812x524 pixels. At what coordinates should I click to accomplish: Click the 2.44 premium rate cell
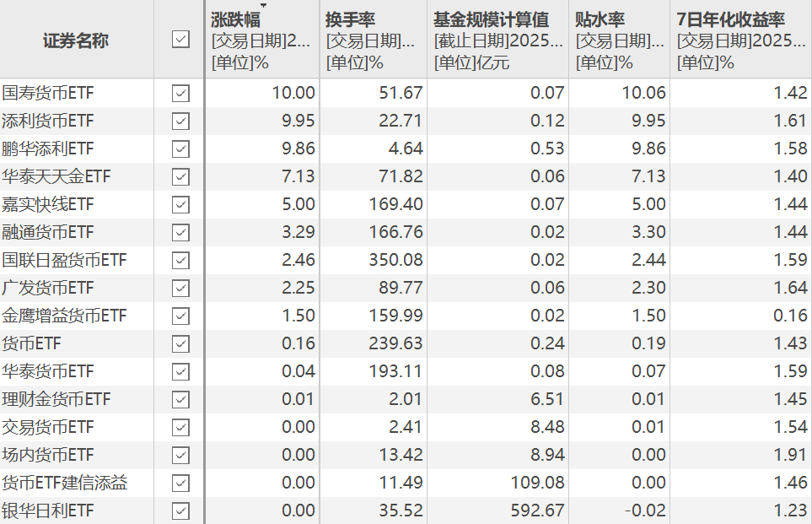pyautogui.click(x=620, y=260)
